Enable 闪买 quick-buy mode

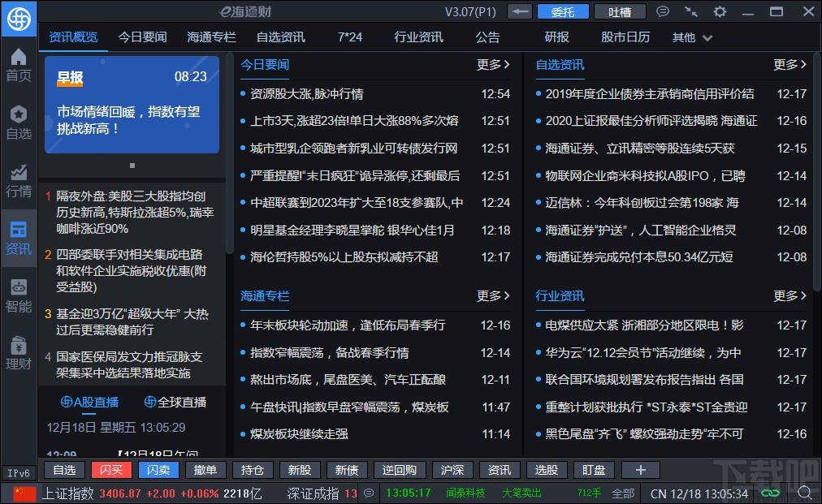coord(111,469)
